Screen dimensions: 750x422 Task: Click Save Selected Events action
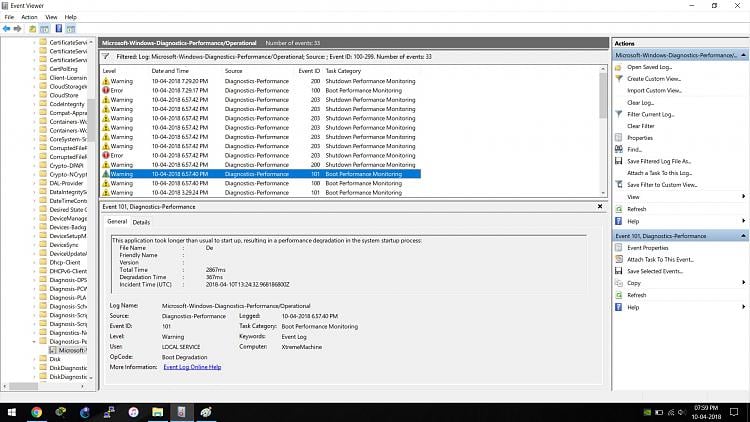pos(655,271)
